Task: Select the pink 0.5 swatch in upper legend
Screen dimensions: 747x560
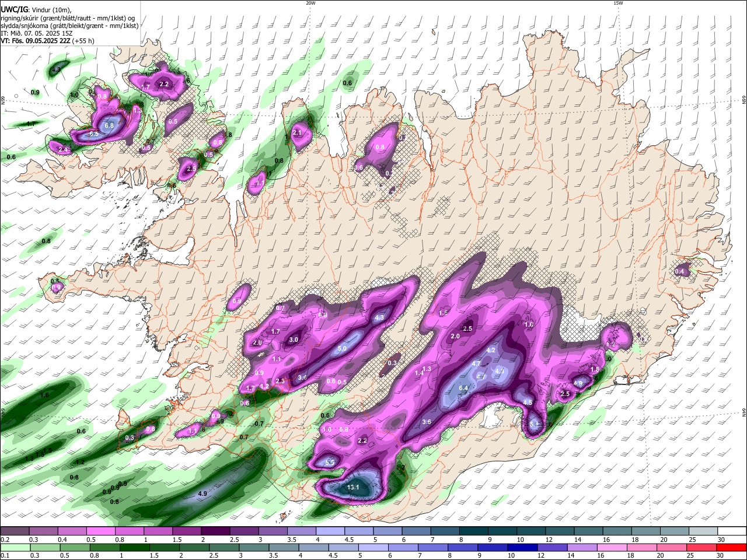Action: 100,531
